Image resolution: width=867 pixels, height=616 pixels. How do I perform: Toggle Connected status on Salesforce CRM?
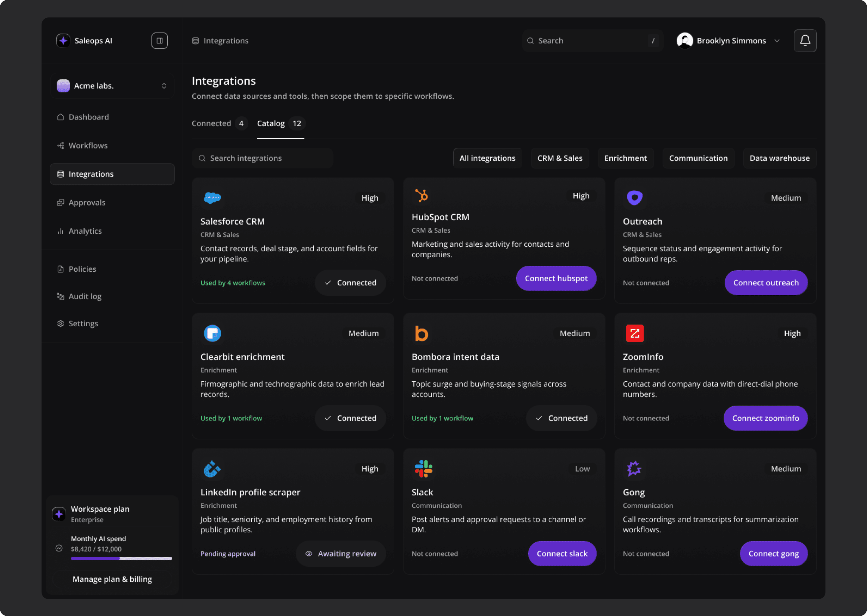tap(350, 283)
